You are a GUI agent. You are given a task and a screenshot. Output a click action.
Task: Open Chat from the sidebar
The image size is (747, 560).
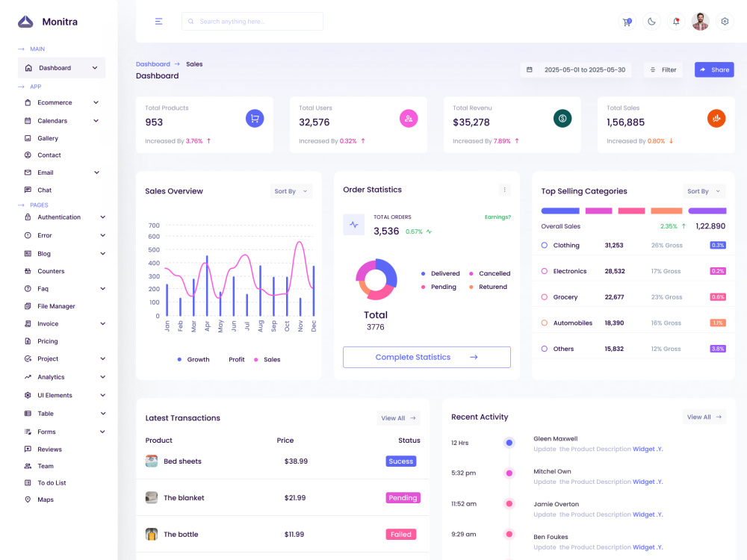coord(44,190)
